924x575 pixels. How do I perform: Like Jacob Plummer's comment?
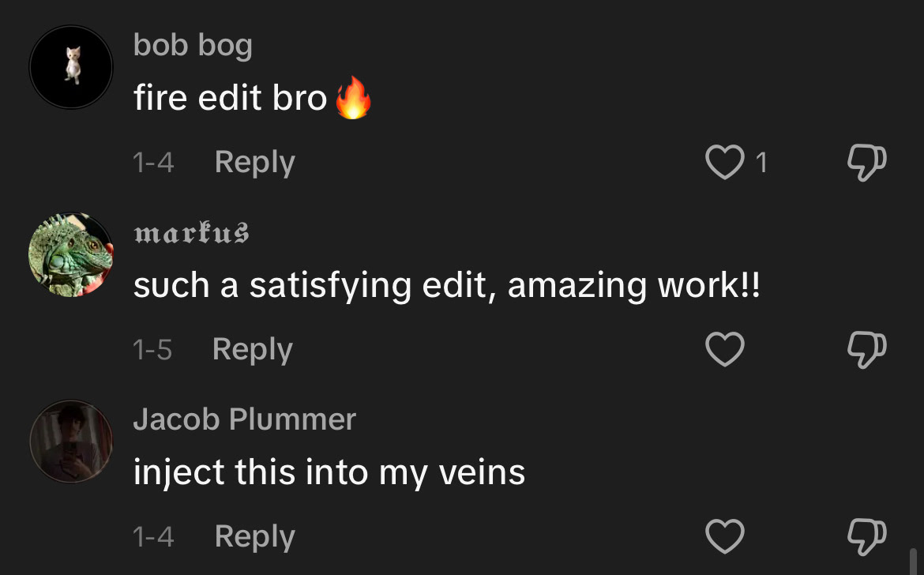point(724,537)
